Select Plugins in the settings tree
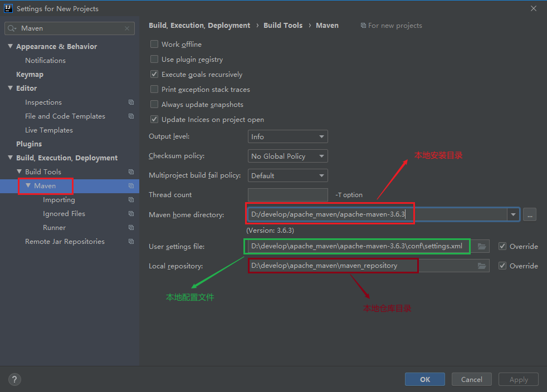The image size is (547, 392). pos(29,144)
